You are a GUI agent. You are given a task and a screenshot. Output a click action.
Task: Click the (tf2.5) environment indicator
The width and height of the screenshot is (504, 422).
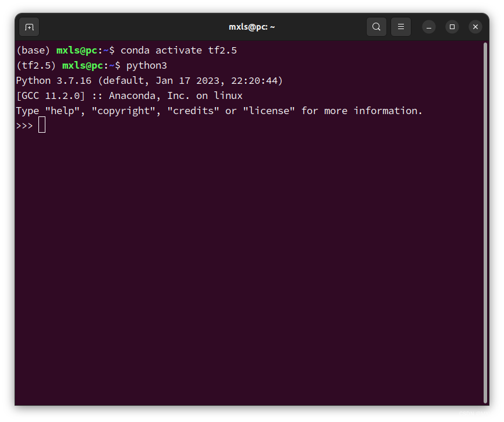click(x=36, y=66)
